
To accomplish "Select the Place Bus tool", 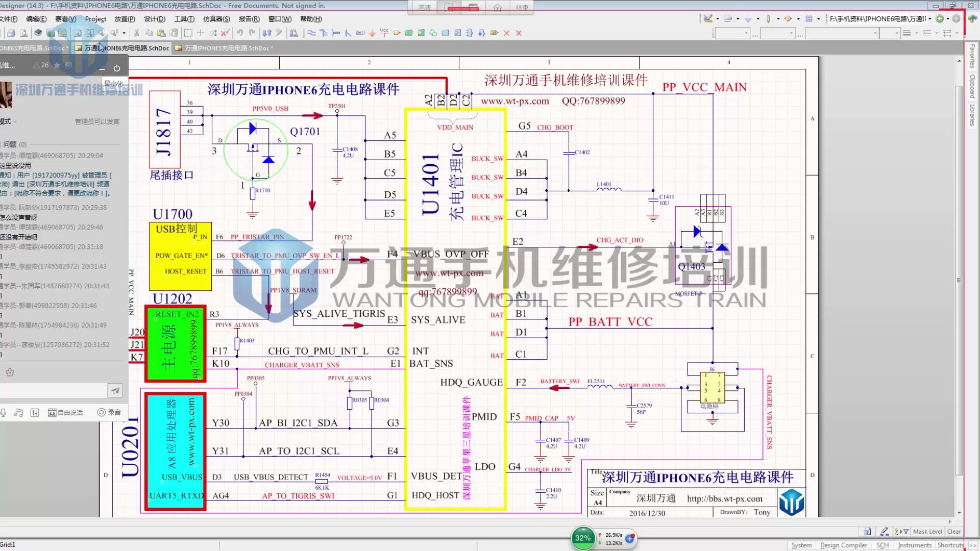I will pyautogui.click(x=324, y=33).
